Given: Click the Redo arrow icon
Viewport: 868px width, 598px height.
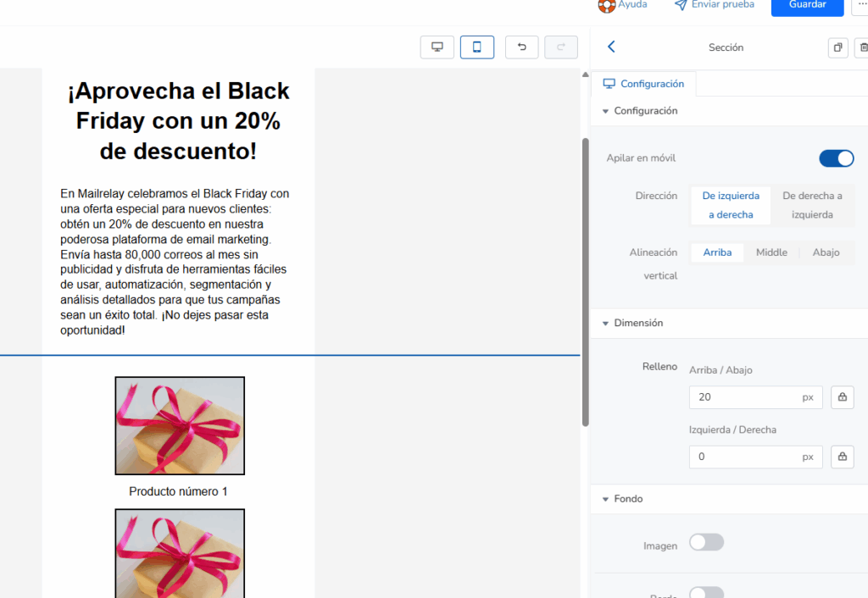Looking at the screenshot, I should click(560, 47).
